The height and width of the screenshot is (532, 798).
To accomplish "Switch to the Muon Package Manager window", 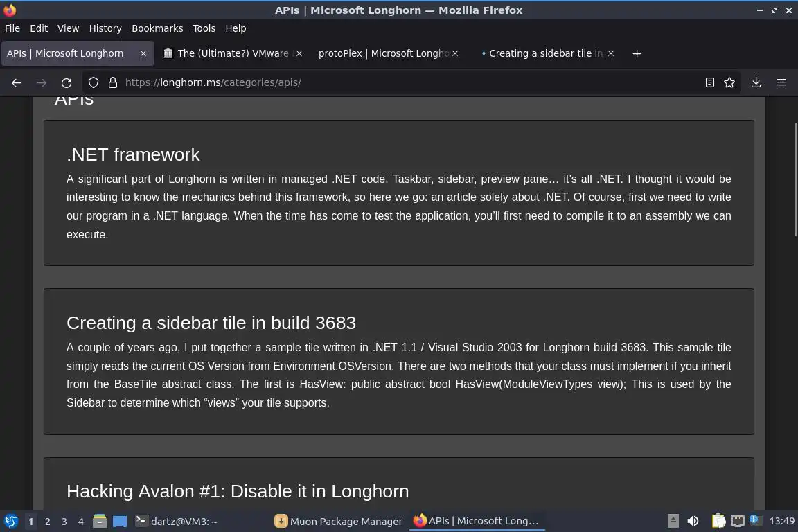I will (339, 522).
